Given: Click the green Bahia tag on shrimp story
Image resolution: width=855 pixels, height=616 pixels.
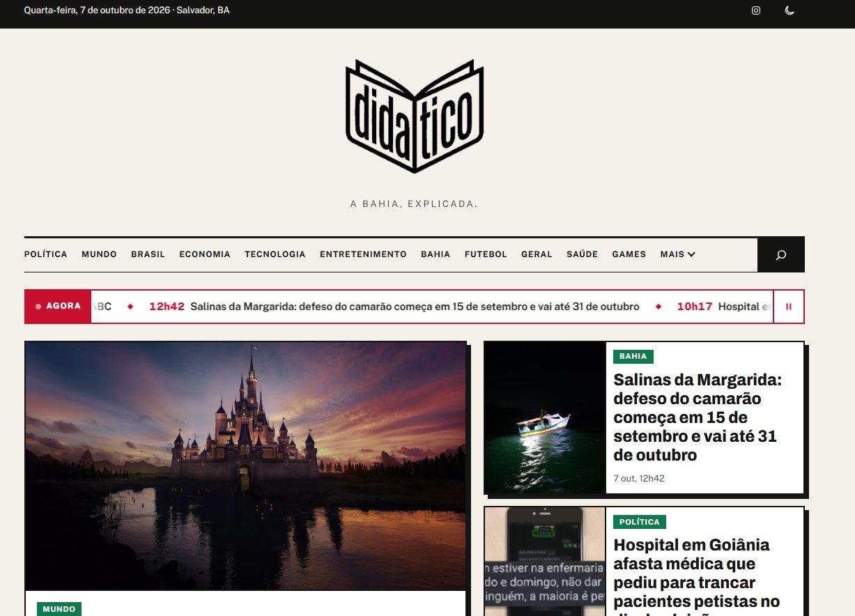Looking at the screenshot, I should pyautogui.click(x=633, y=356).
